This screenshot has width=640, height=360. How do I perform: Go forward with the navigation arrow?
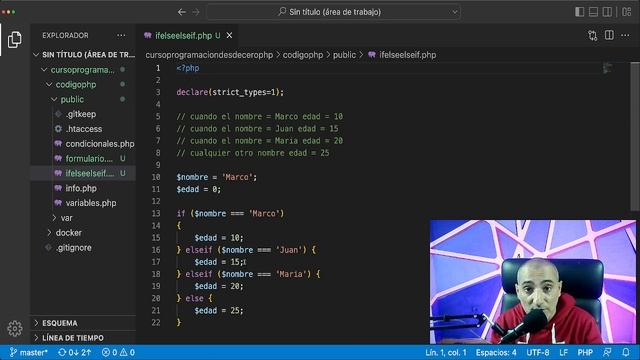(x=196, y=12)
